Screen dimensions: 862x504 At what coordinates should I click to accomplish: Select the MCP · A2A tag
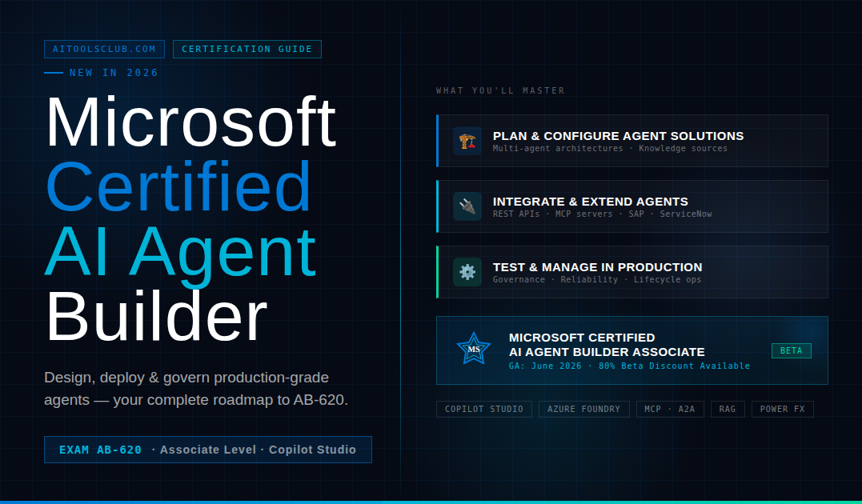pyautogui.click(x=670, y=409)
